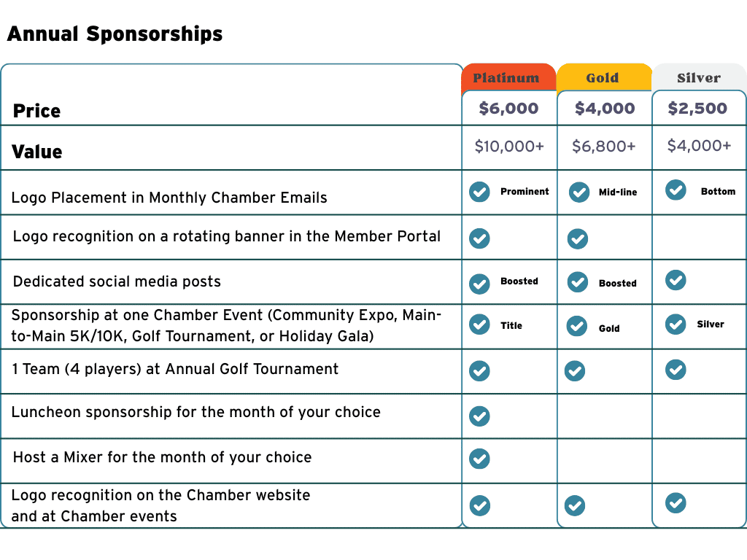Screen dimensions: 747x560
Task: Click the $2,500 Silver price
Action: click(x=697, y=109)
